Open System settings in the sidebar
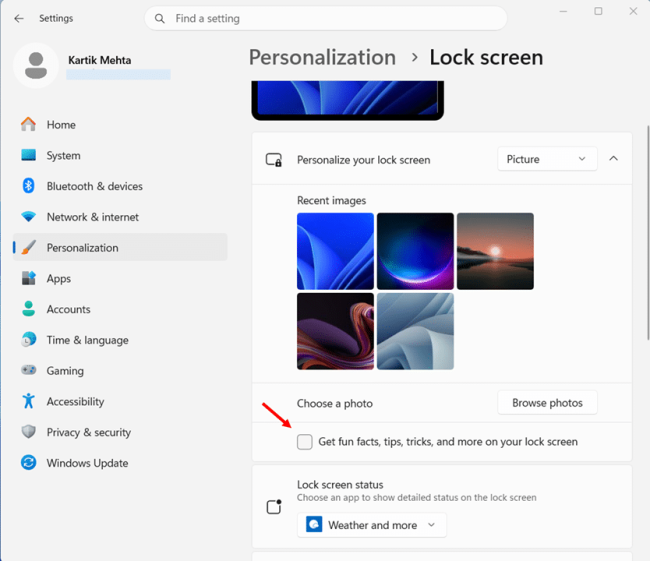Image resolution: width=650 pixels, height=561 pixels. [x=120, y=155]
